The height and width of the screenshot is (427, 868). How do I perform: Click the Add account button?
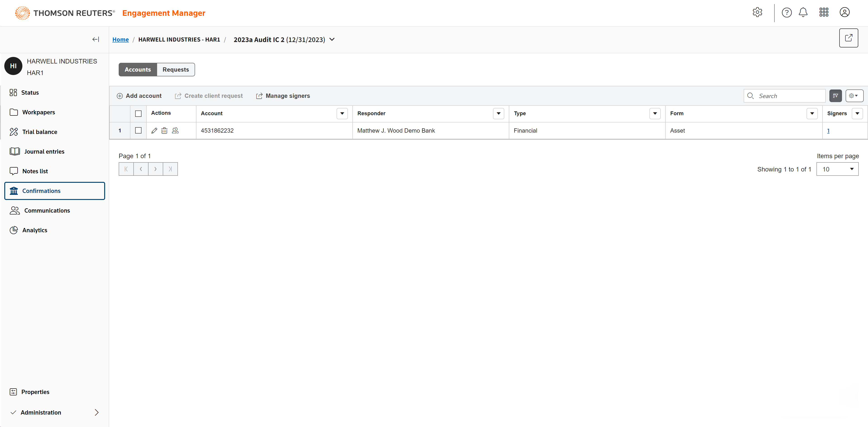139,96
